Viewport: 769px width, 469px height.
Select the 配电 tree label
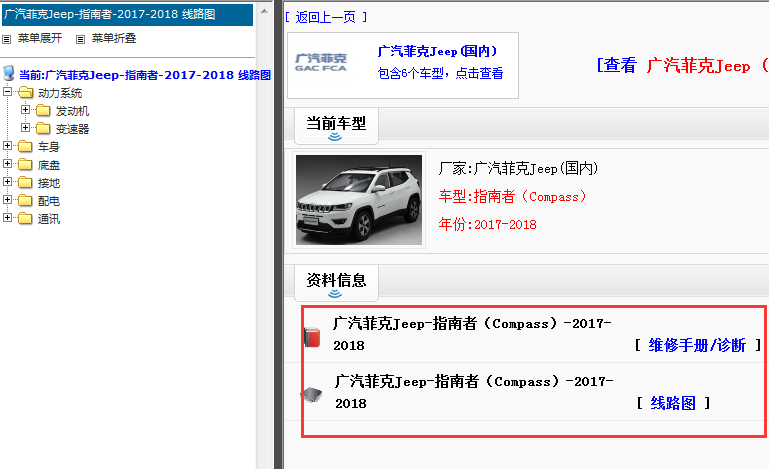[x=49, y=201]
